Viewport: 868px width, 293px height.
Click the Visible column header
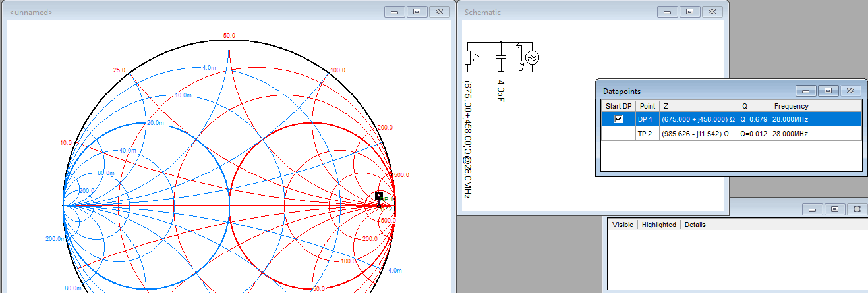[x=623, y=225]
